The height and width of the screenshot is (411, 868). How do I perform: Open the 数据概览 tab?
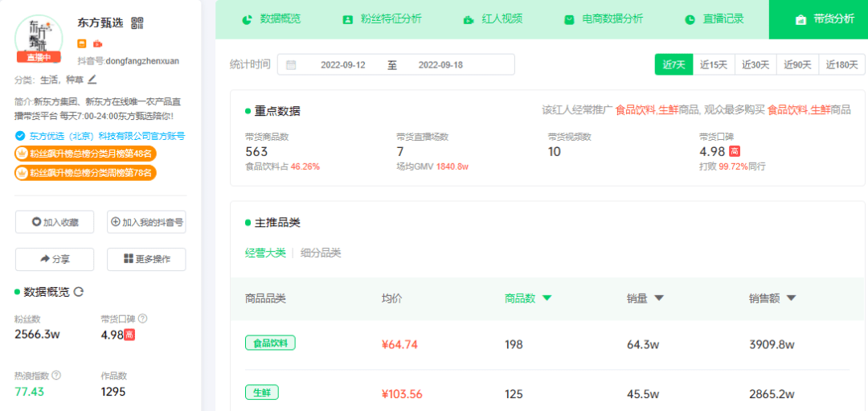pos(272,19)
